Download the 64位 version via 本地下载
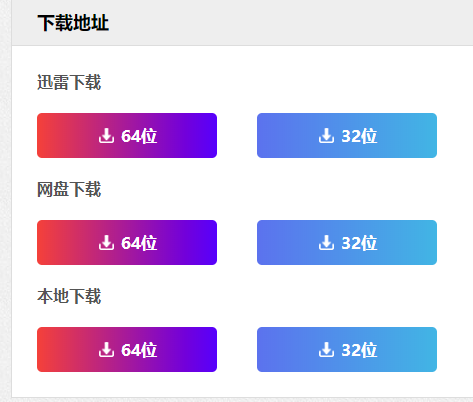 click(x=127, y=349)
